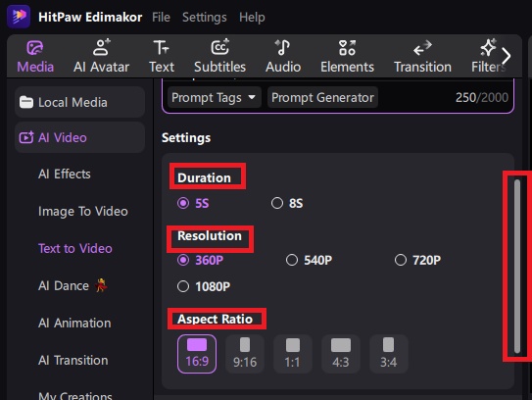Open the Subtitles CC icon
Image resolution: width=532 pixels, height=400 pixels.
(219, 47)
